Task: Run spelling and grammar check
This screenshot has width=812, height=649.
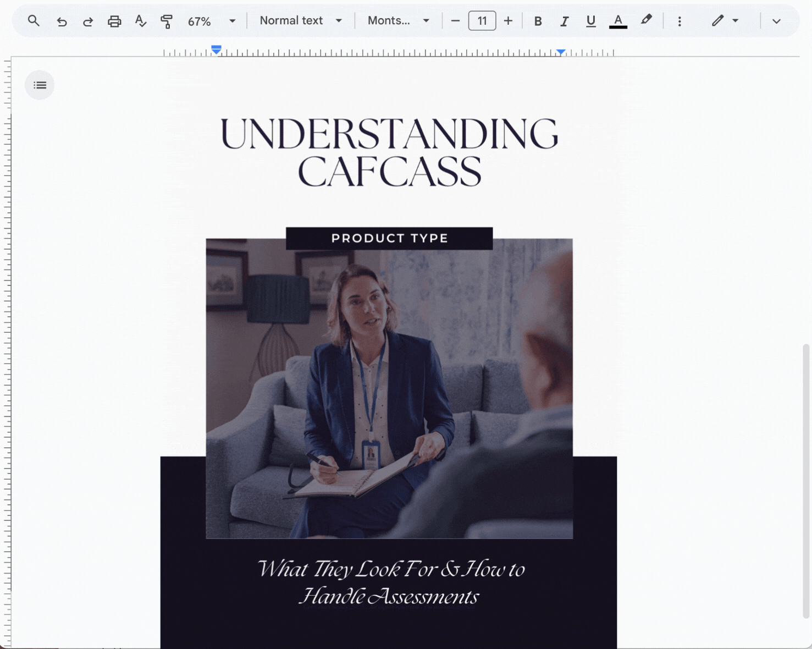Action: pyautogui.click(x=141, y=20)
